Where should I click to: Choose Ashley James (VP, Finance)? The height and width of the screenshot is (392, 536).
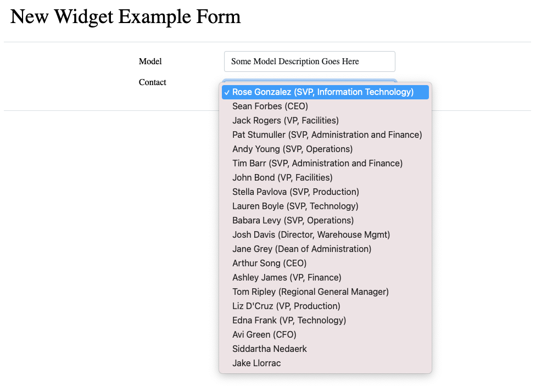286,277
